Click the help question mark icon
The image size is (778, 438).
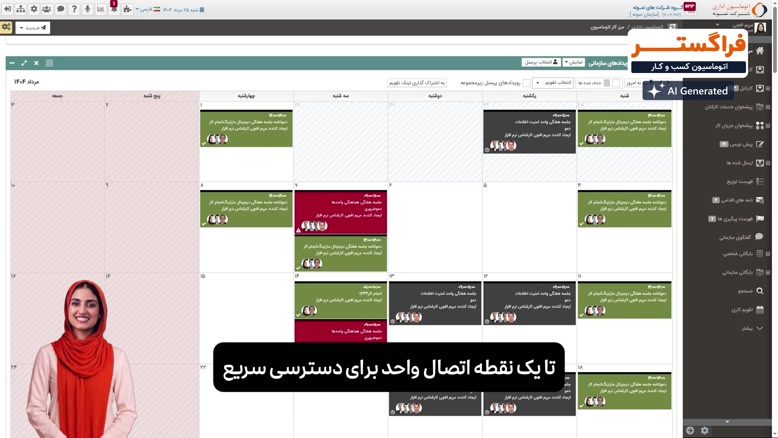[x=74, y=9]
